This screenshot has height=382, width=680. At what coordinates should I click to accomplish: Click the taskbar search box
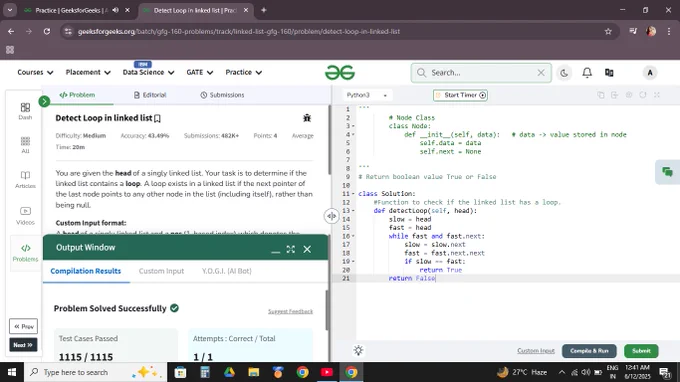point(95,372)
